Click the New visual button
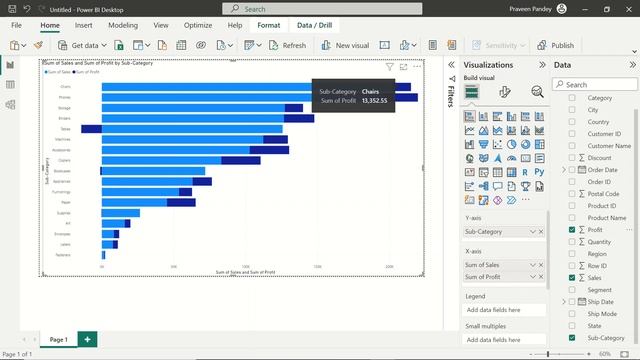The width and height of the screenshot is (640, 360). (x=345, y=45)
